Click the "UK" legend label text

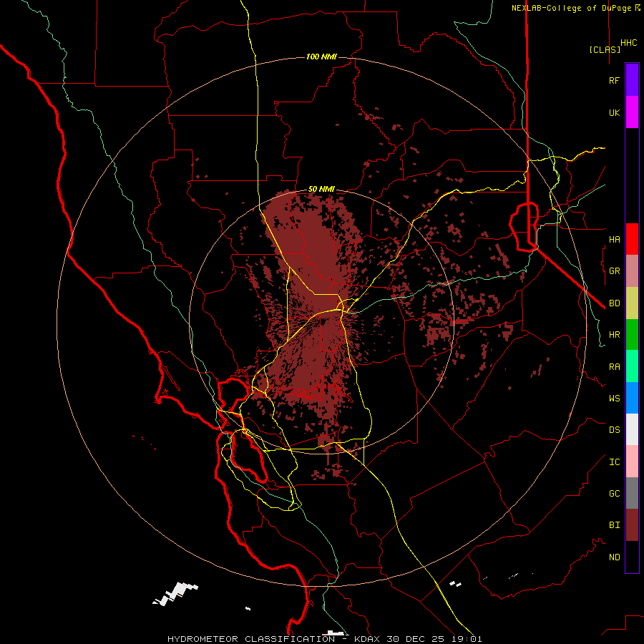pyautogui.click(x=614, y=112)
